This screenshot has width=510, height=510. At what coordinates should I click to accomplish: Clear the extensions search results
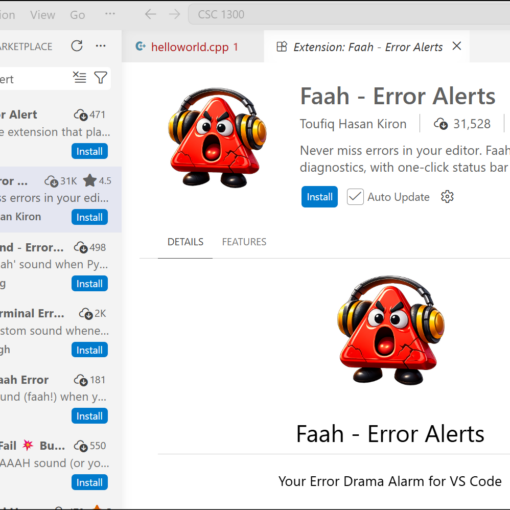click(79, 77)
